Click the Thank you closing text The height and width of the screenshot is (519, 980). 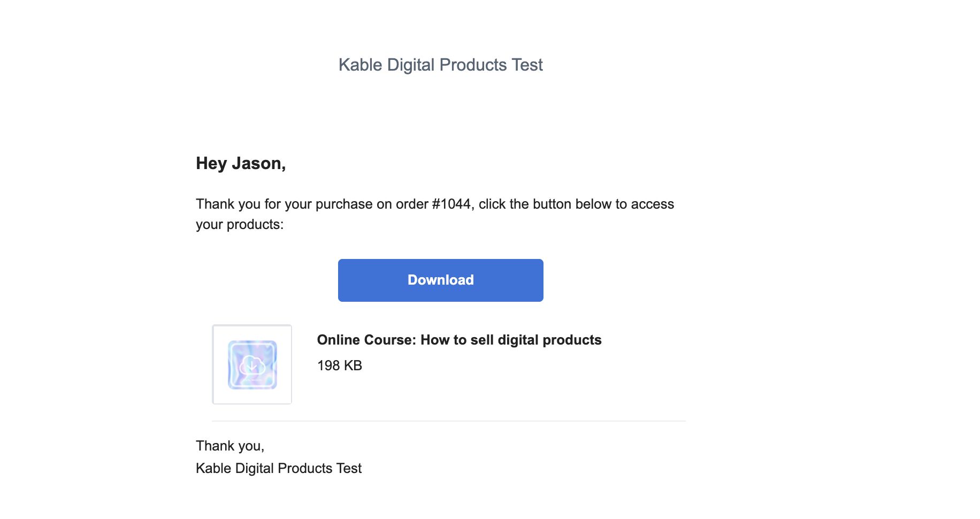click(x=230, y=445)
